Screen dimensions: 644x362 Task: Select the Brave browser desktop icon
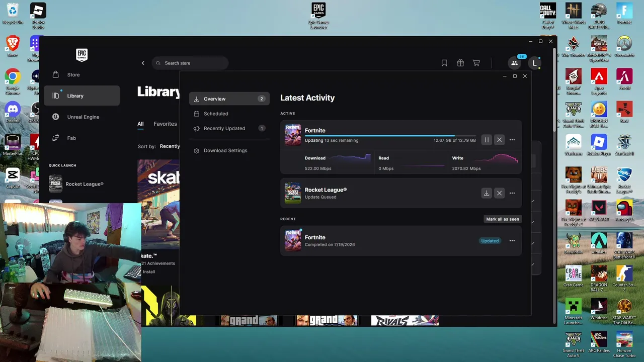pyautogui.click(x=13, y=46)
